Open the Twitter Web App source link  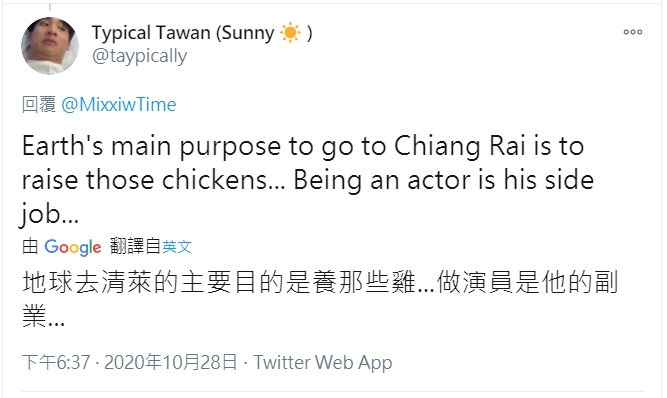pos(323,363)
